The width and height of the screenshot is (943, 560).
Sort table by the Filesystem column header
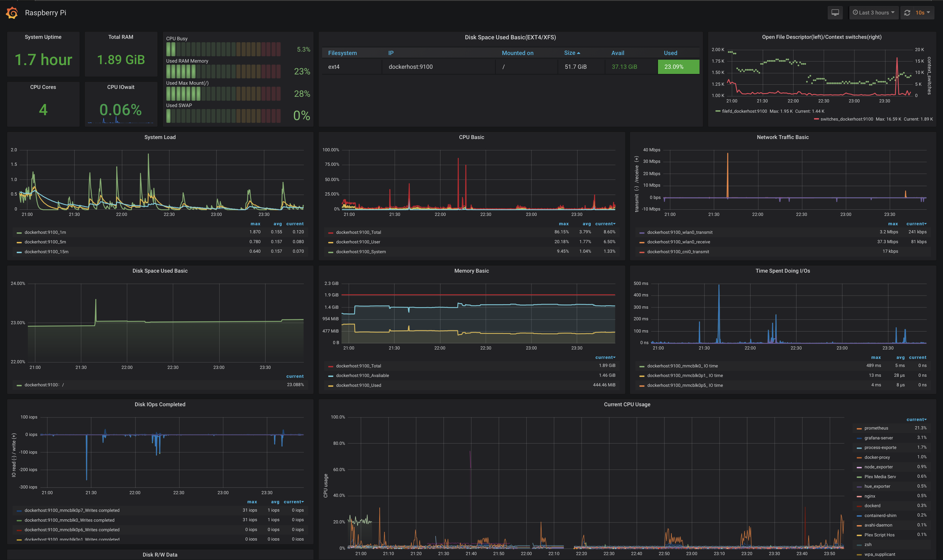coord(342,53)
